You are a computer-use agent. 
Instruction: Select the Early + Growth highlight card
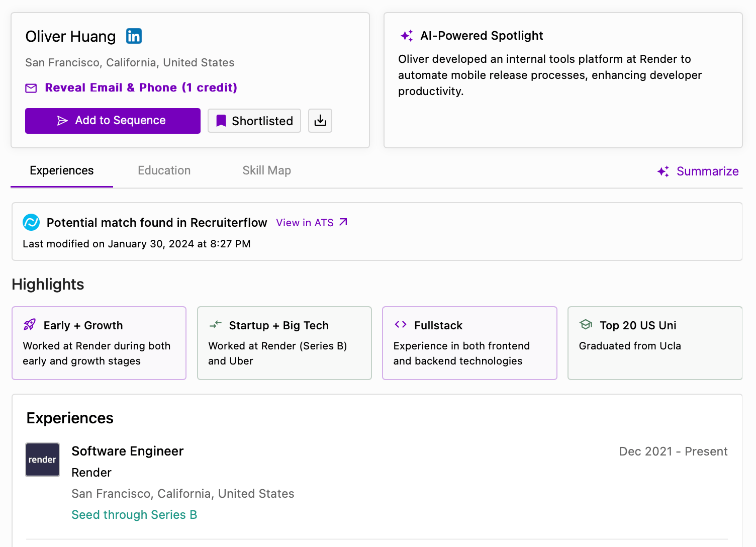click(x=99, y=343)
